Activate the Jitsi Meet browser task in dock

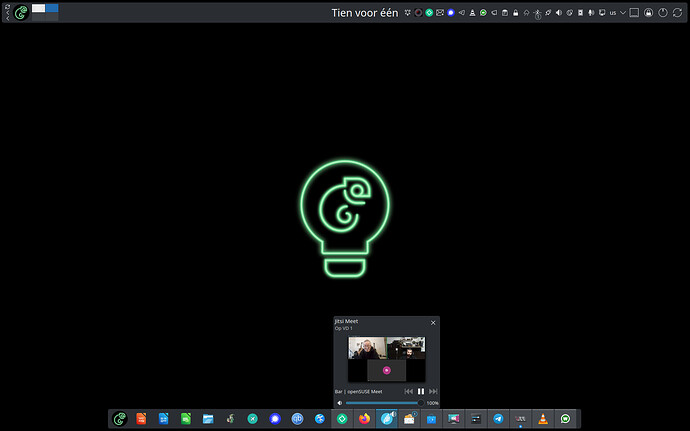coord(387,419)
